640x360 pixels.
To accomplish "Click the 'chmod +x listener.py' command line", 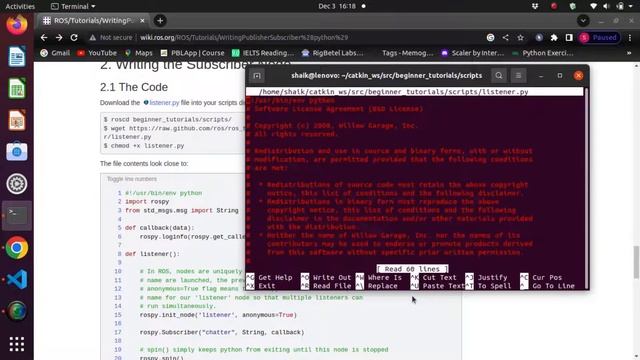I will tap(144, 146).
